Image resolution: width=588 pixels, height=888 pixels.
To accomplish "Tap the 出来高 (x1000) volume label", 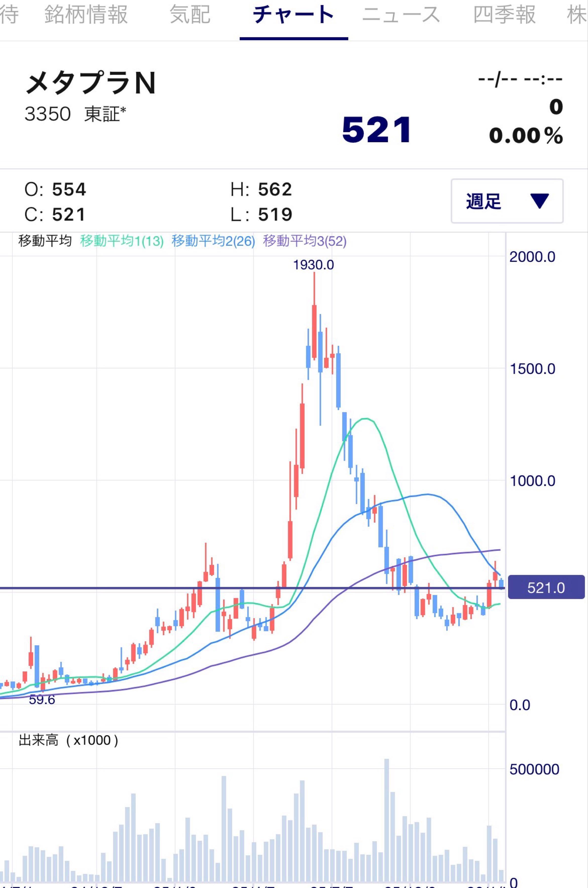I will click(x=68, y=740).
